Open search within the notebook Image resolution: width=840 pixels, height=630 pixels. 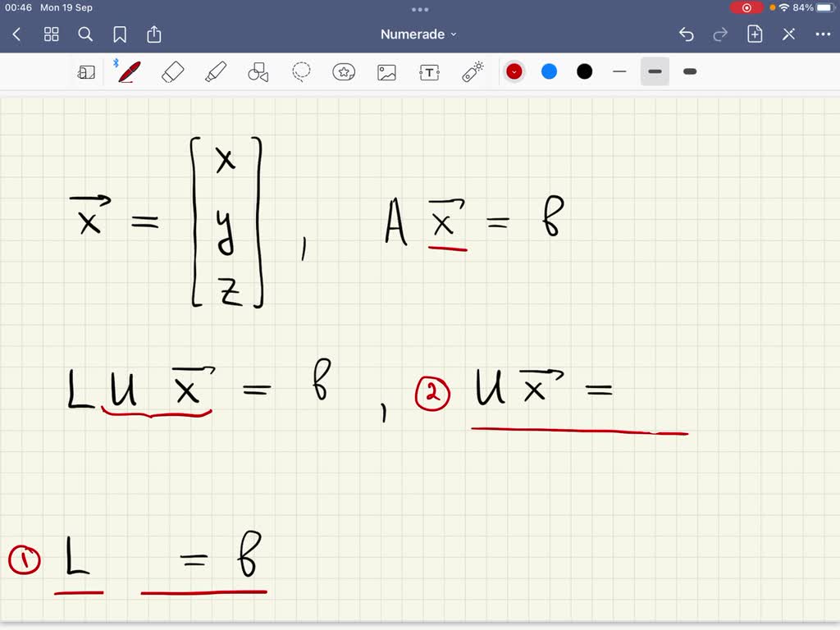tap(85, 34)
